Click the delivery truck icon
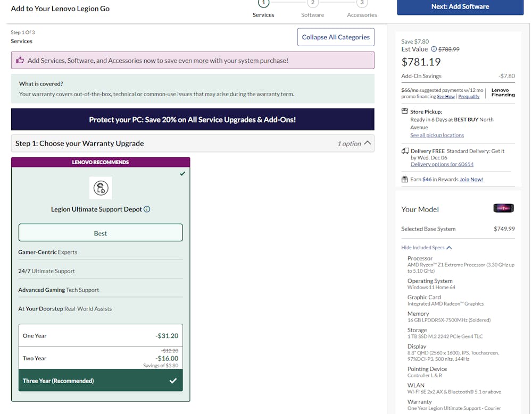The width and height of the screenshot is (532, 414). pos(405,151)
